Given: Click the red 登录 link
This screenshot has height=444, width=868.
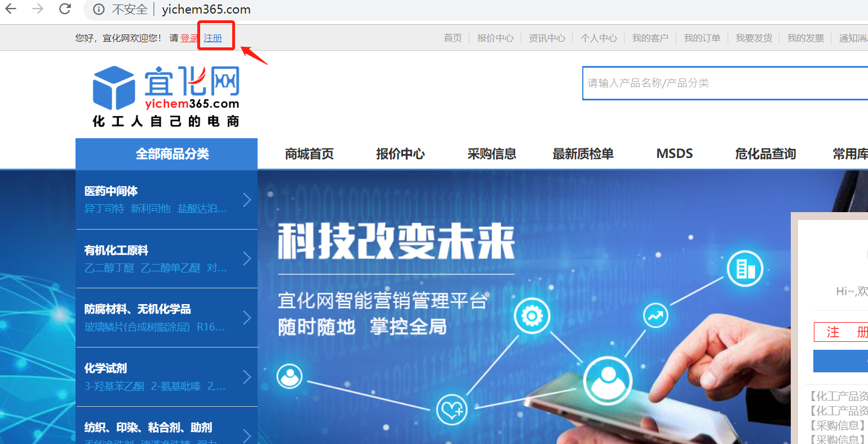Looking at the screenshot, I should (189, 38).
